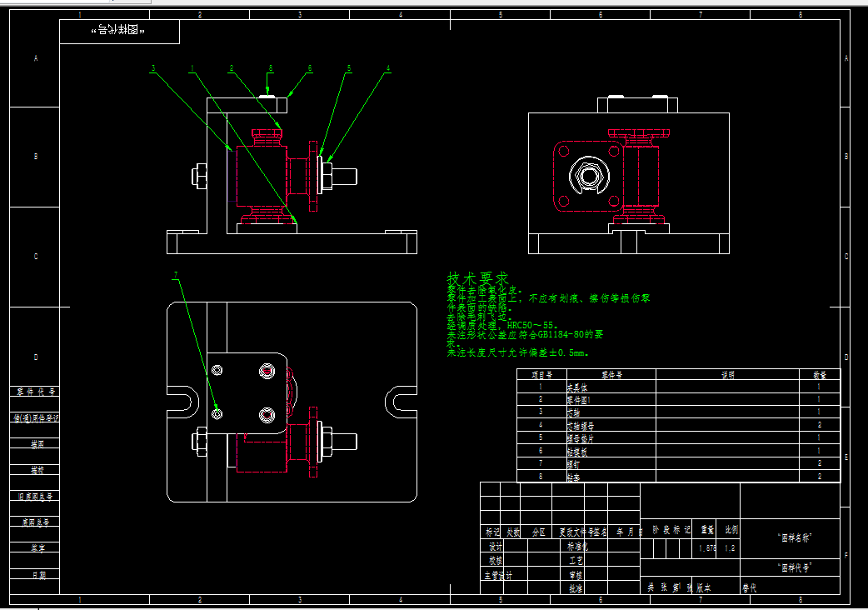The width and height of the screenshot is (868, 610).
Task: Select the 审核 label
Action: click(576, 575)
